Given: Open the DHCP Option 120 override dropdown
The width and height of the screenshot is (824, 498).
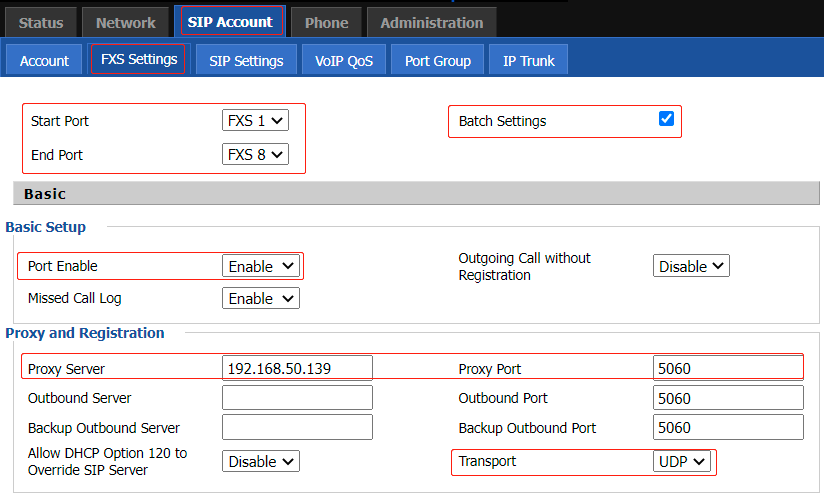Looking at the screenshot, I should [x=261, y=461].
